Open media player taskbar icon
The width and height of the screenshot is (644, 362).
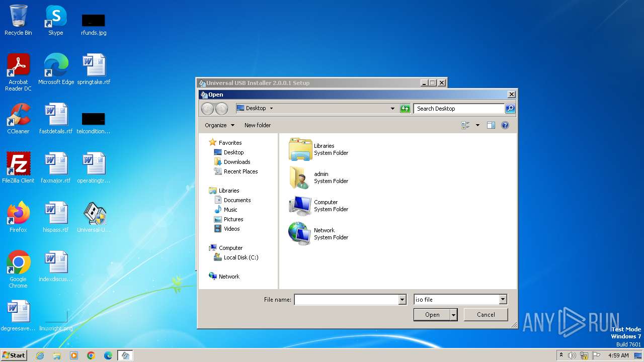[x=74, y=355]
